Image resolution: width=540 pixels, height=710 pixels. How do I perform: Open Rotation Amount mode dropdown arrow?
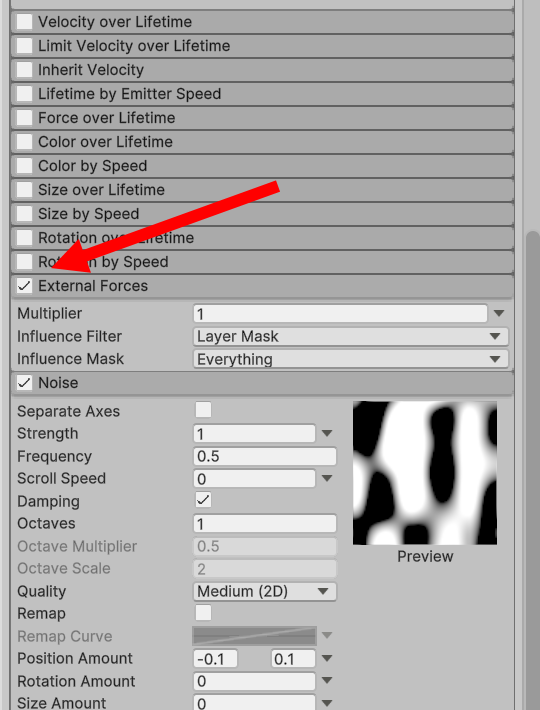(327, 680)
